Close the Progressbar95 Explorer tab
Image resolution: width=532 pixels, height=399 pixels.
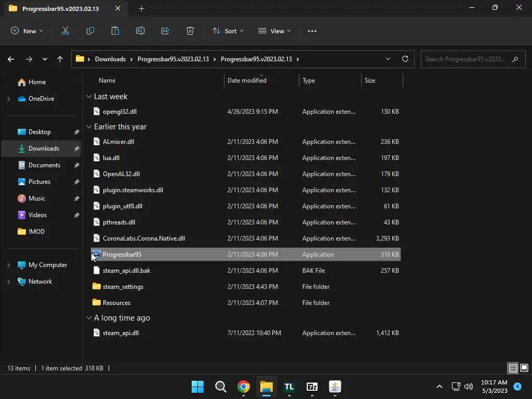point(117,8)
